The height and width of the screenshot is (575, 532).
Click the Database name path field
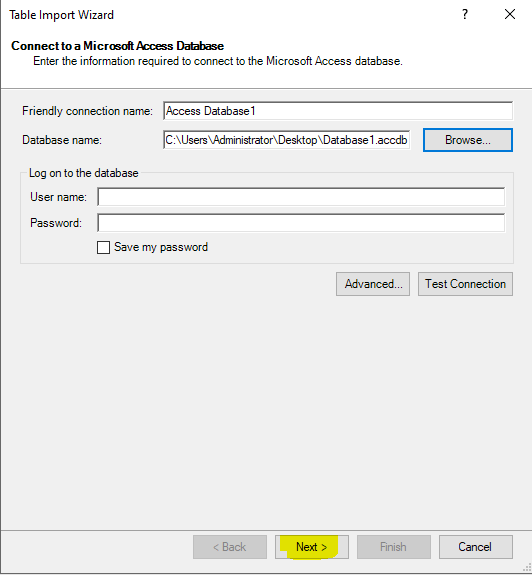point(286,140)
